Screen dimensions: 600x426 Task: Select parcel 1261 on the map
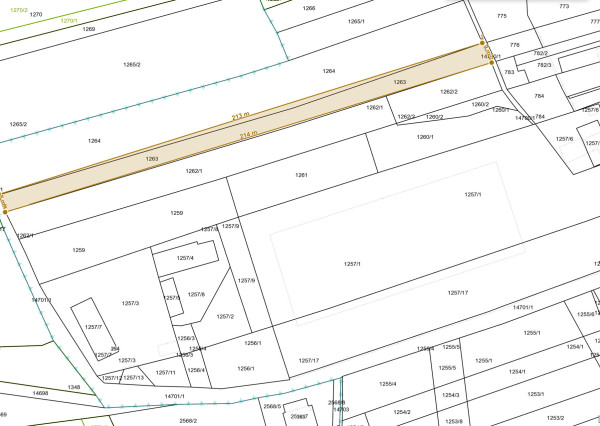click(x=301, y=175)
